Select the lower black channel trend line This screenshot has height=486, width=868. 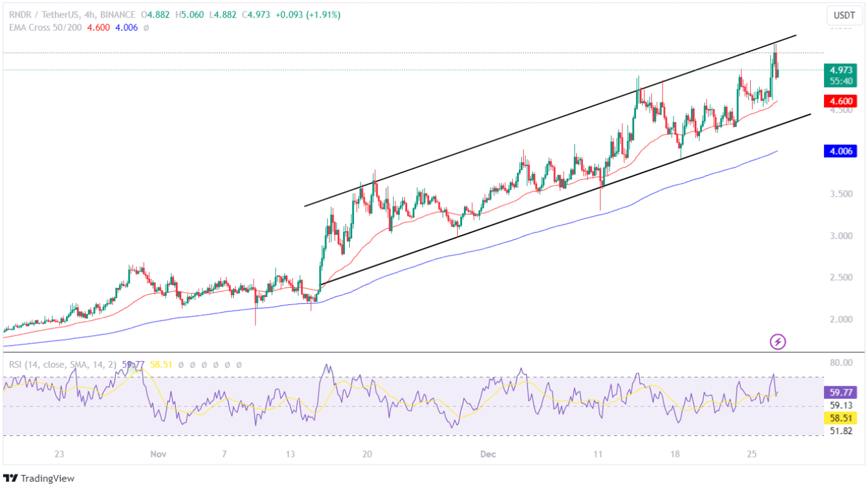[565, 200]
